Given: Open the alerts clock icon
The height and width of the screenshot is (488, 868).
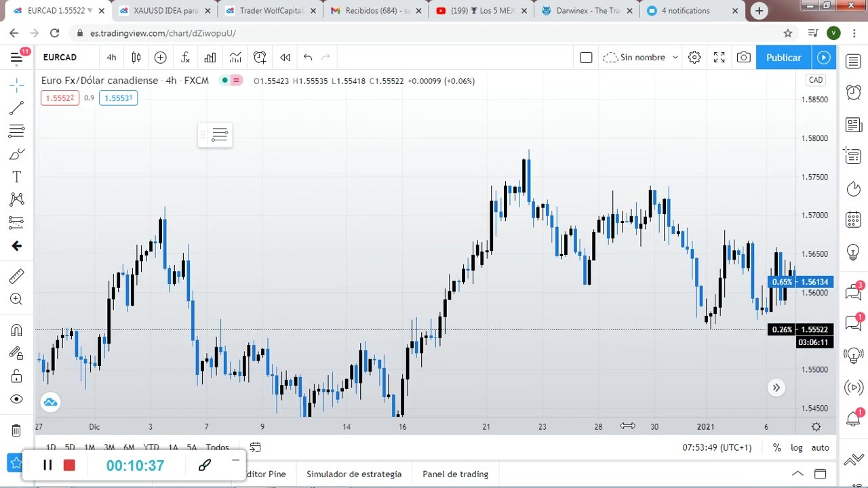Looking at the screenshot, I should pyautogui.click(x=853, y=92).
